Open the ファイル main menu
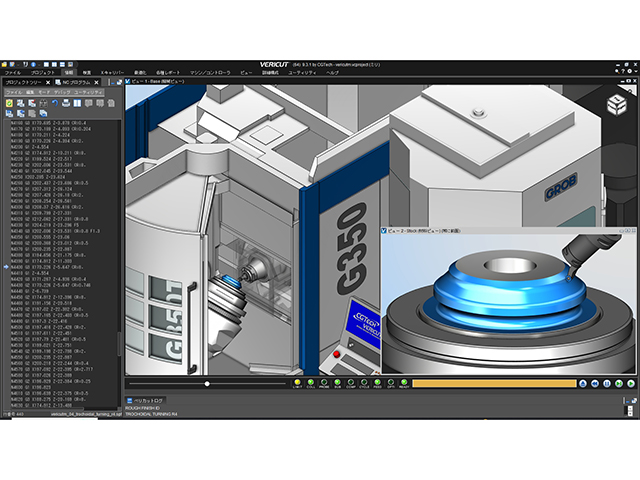This screenshot has height=480, width=640. coord(13,73)
